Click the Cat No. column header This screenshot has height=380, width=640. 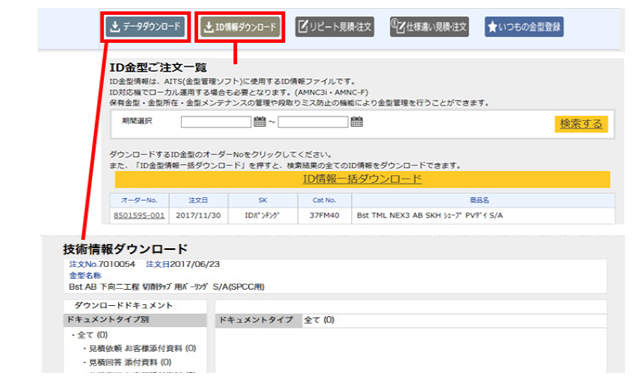tap(324, 200)
